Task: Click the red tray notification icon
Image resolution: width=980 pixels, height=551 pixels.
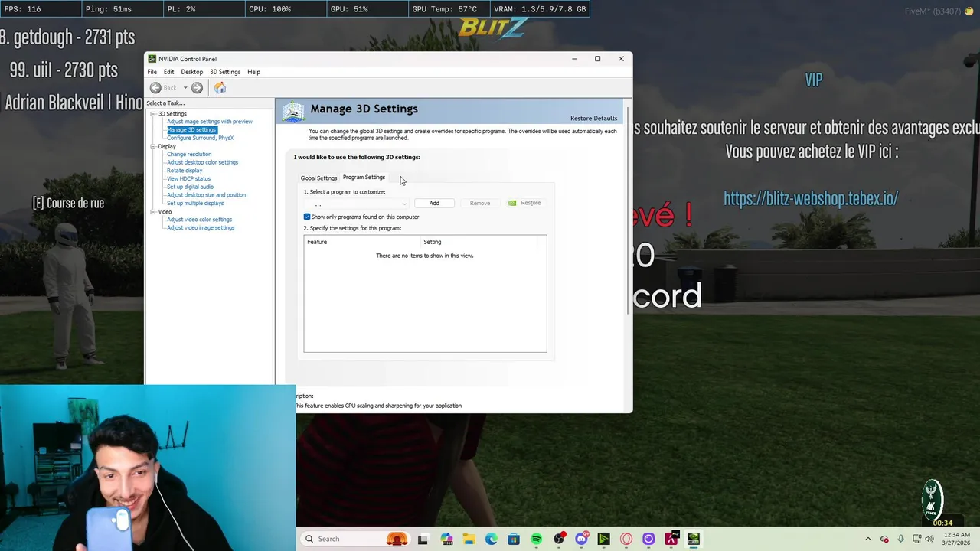Action: tap(885, 540)
